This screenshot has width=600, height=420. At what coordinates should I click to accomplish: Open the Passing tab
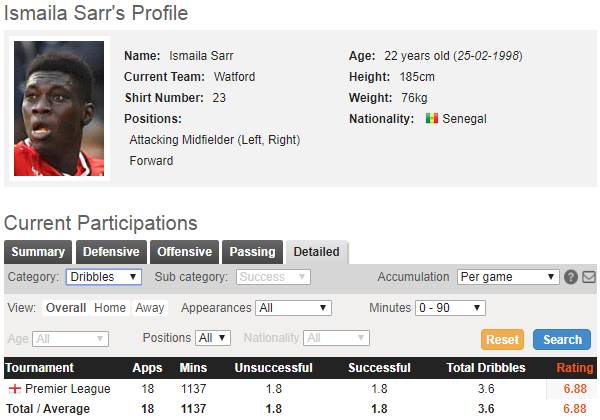(x=252, y=252)
